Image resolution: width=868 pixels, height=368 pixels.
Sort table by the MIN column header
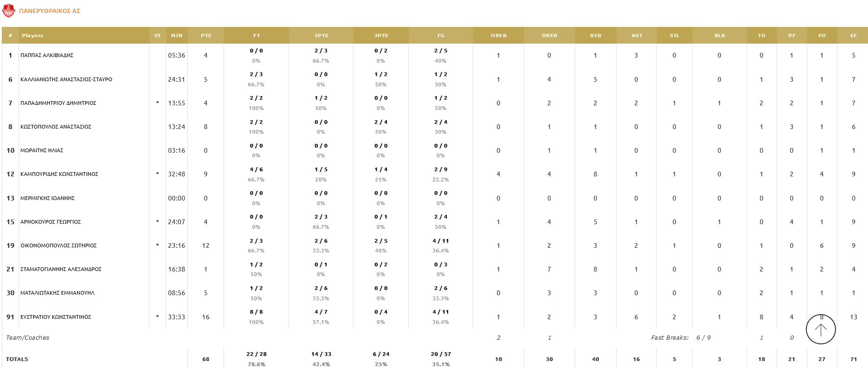pyautogui.click(x=176, y=35)
